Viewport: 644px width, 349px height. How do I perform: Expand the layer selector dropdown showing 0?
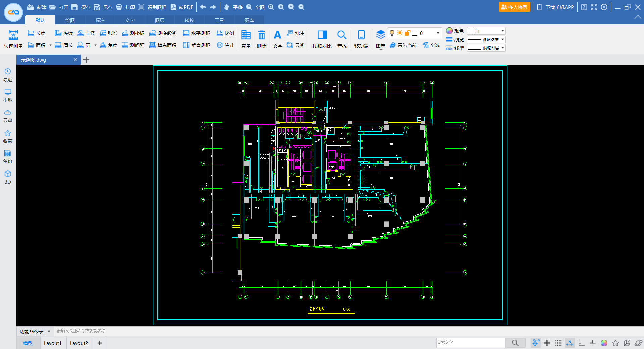438,33
